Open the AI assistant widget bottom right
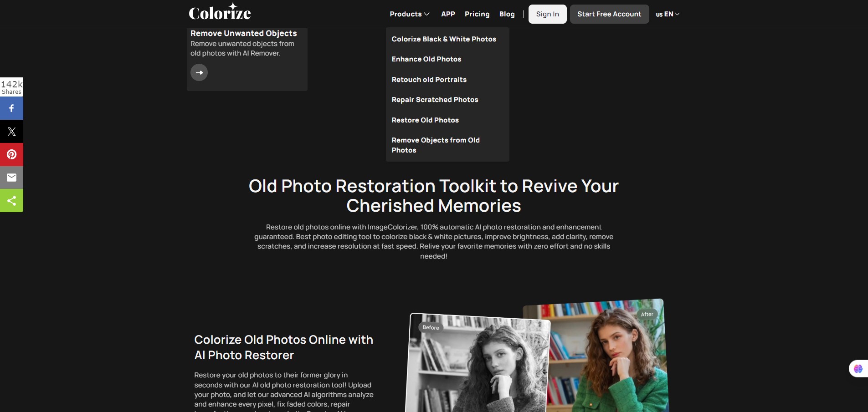The width and height of the screenshot is (868, 412). 858,368
